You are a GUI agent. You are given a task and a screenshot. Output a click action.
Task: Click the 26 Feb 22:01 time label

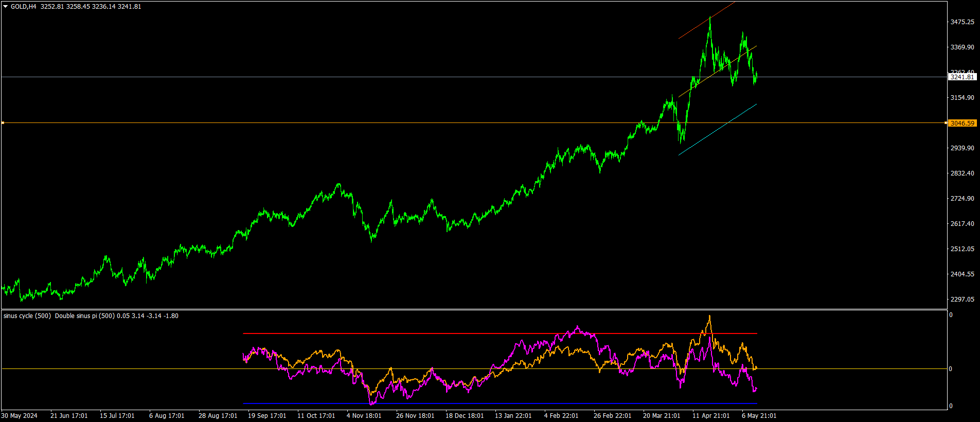pyautogui.click(x=612, y=416)
